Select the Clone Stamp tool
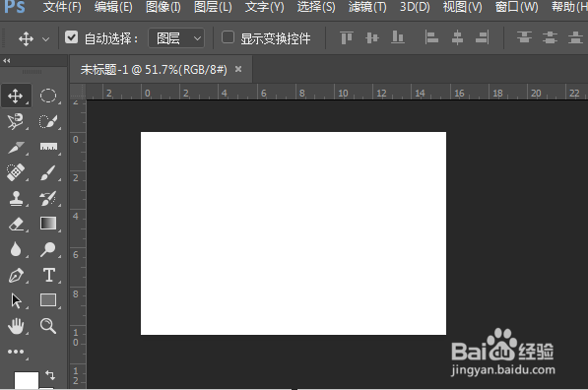 click(x=16, y=198)
